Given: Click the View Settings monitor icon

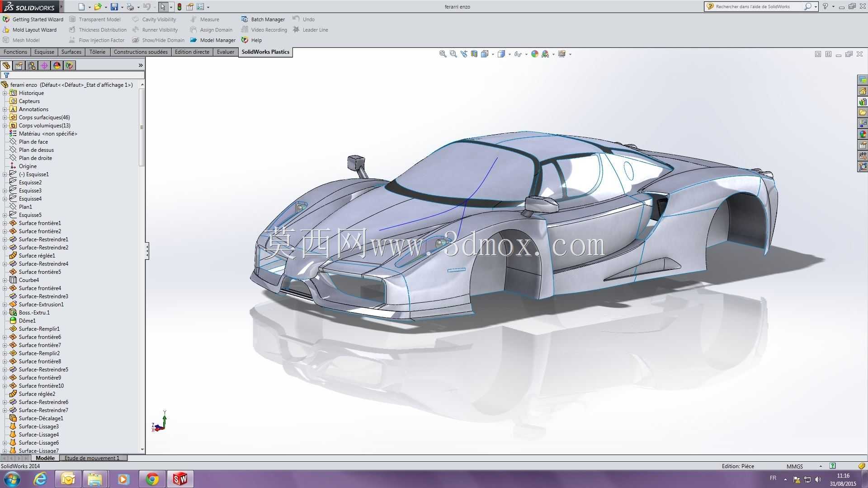Looking at the screenshot, I should (562, 54).
